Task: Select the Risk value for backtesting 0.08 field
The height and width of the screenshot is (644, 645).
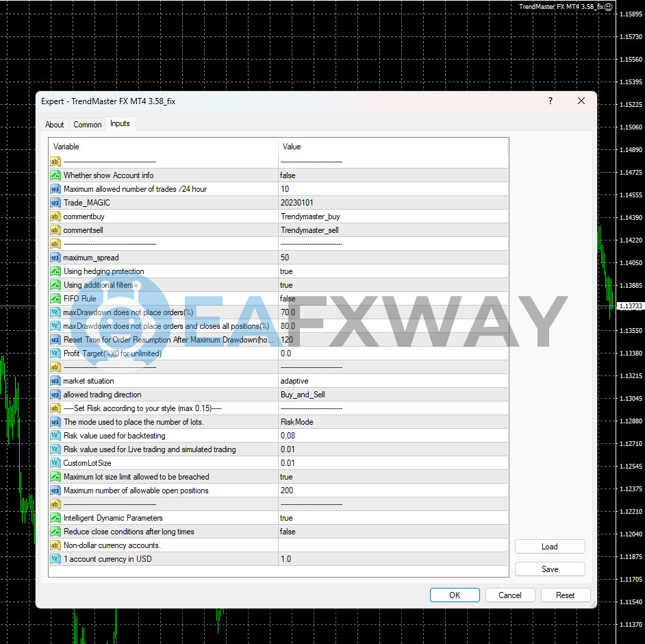Action: [393, 436]
